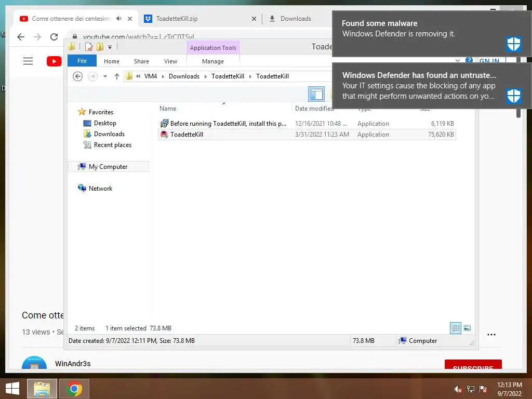Open the File ribbon menu
The image size is (532, 399).
tap(82, 61)
